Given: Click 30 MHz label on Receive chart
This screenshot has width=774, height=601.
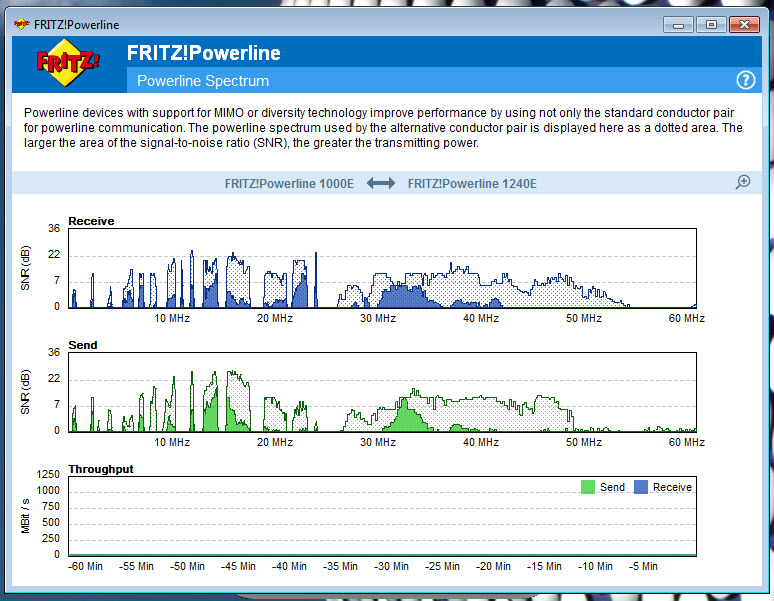Looking at the screenshot, I should pos(378,318).
